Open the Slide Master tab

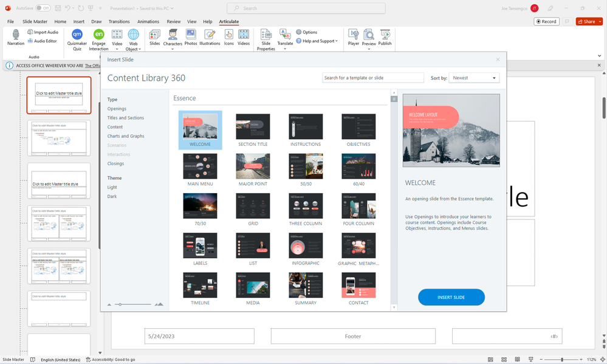(x=35, y=21)
